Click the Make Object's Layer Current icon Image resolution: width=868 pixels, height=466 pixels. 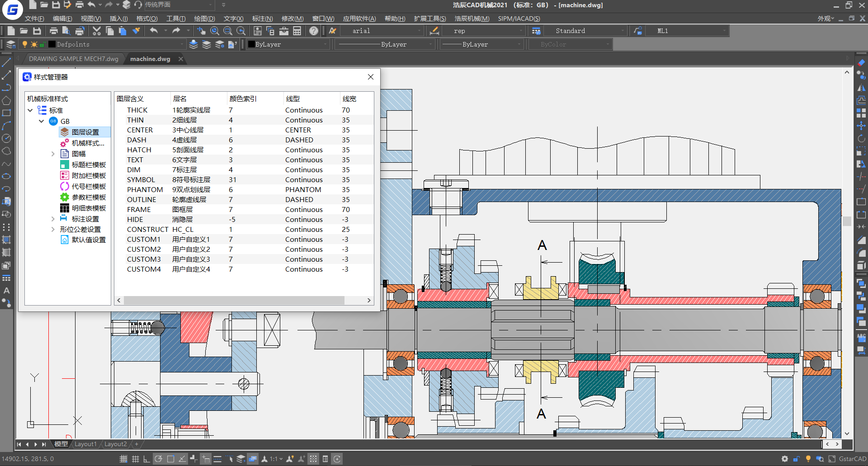click(x=193, y=44)
